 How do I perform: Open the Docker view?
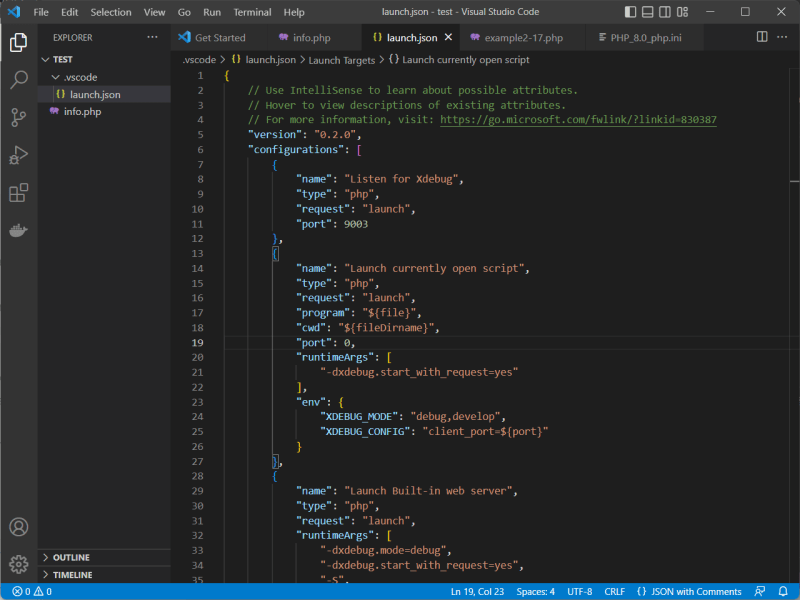pyautogui.click(x=18, y=231)
